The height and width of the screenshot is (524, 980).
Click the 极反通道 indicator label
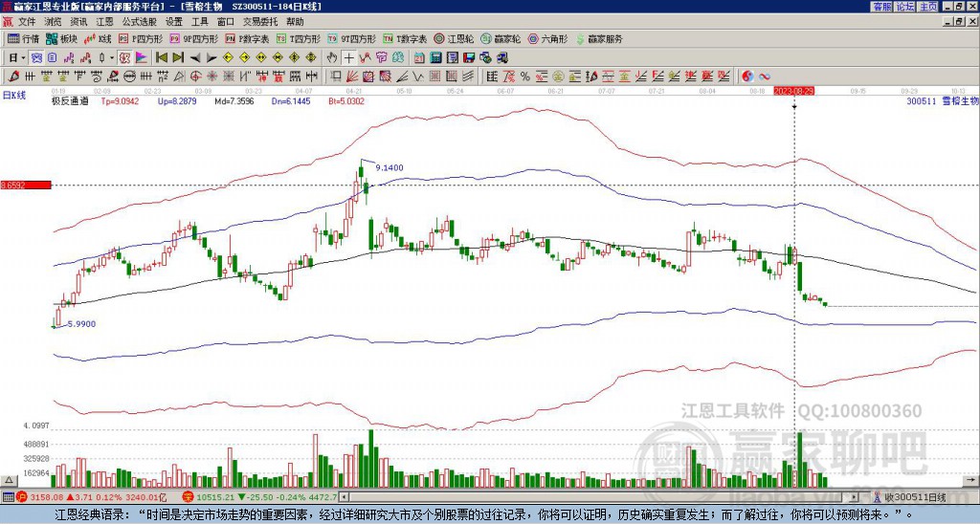(69, 100)
